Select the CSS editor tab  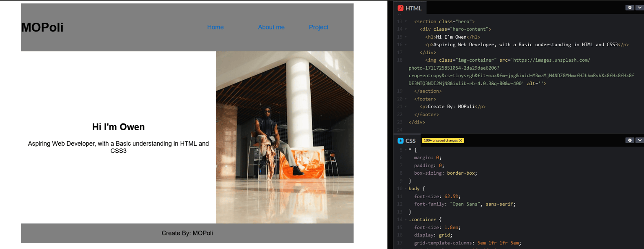(406, 141)
